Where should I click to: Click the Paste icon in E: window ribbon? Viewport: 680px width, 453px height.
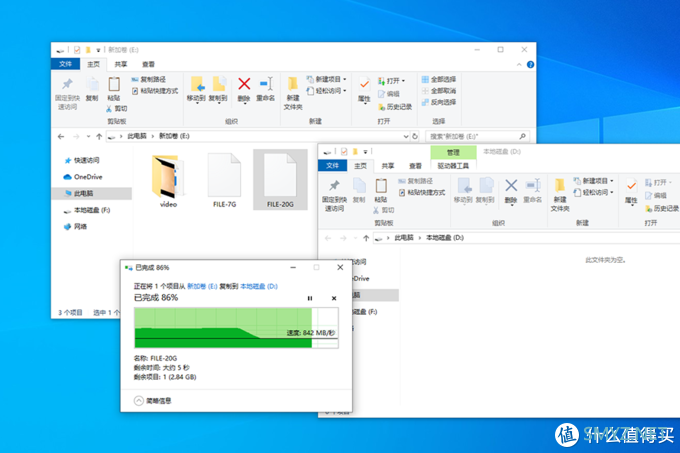point(114,89)
